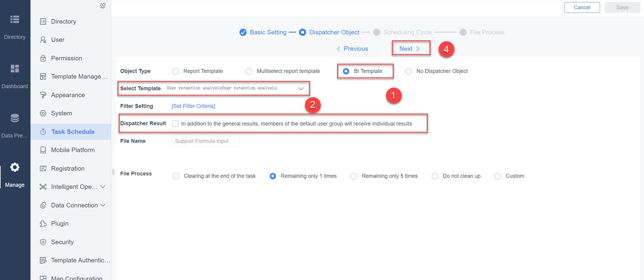
Task: Click the Appearance paint roller icon
Action: tap(43, 95)
